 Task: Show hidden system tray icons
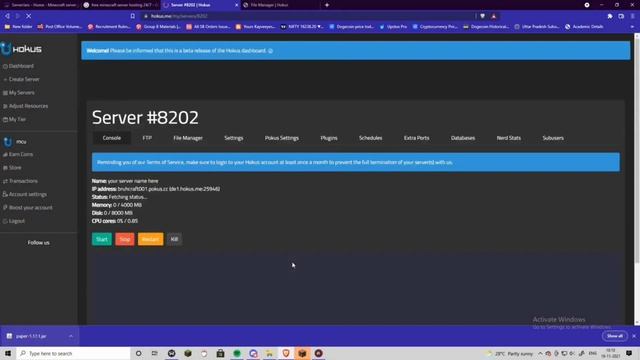[540, 353]
